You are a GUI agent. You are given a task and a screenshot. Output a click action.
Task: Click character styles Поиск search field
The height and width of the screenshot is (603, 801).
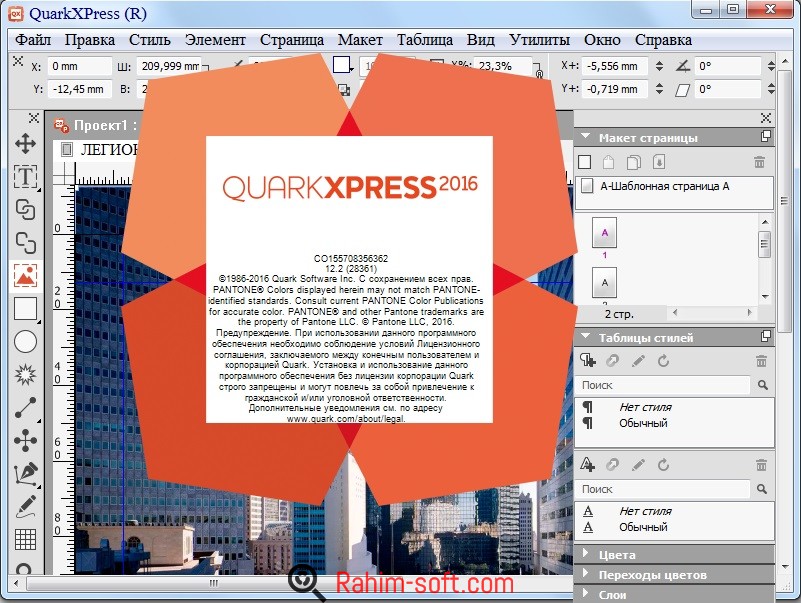coord(664,489)
